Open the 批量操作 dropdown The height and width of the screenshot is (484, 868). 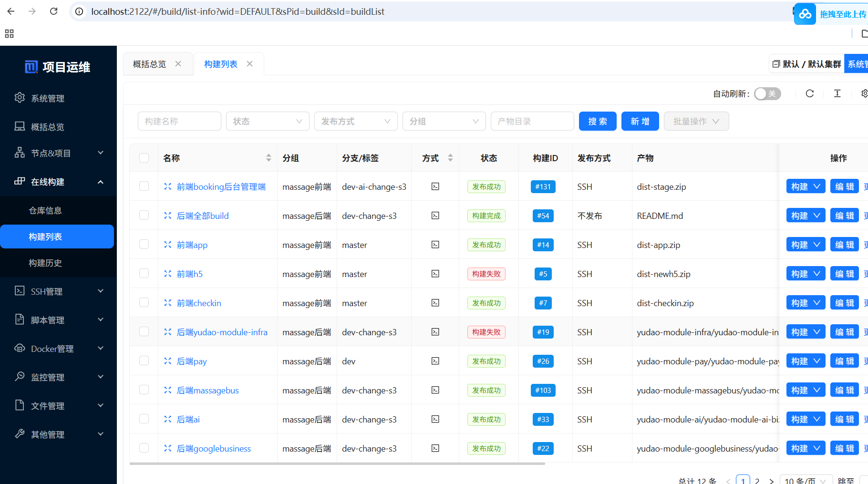[696, 121]
